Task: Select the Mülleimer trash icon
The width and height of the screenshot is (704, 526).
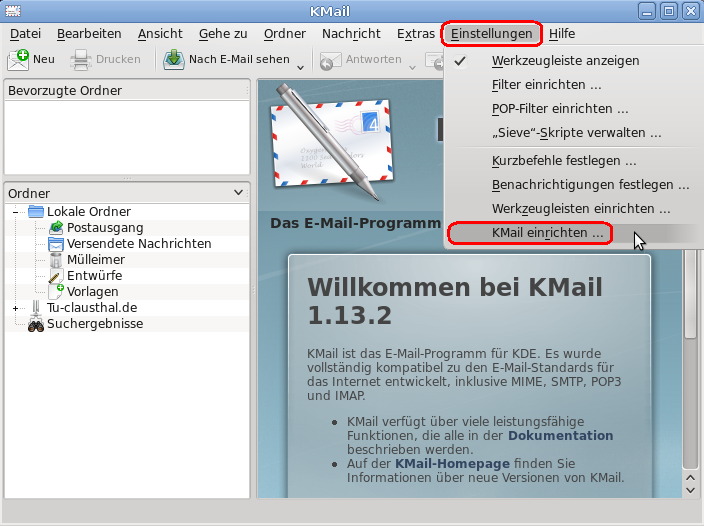Action: pos(56,260)
